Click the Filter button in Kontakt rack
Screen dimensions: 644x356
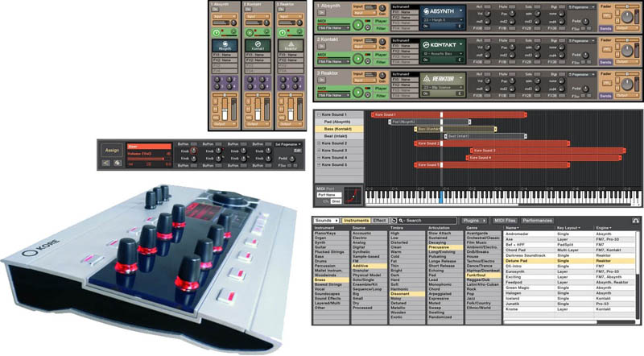[381, 62]
